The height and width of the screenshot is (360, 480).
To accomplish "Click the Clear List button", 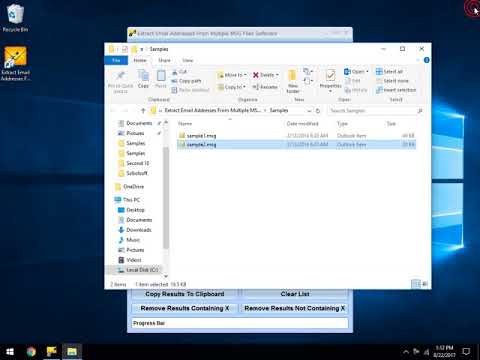I will pos(295,294).
